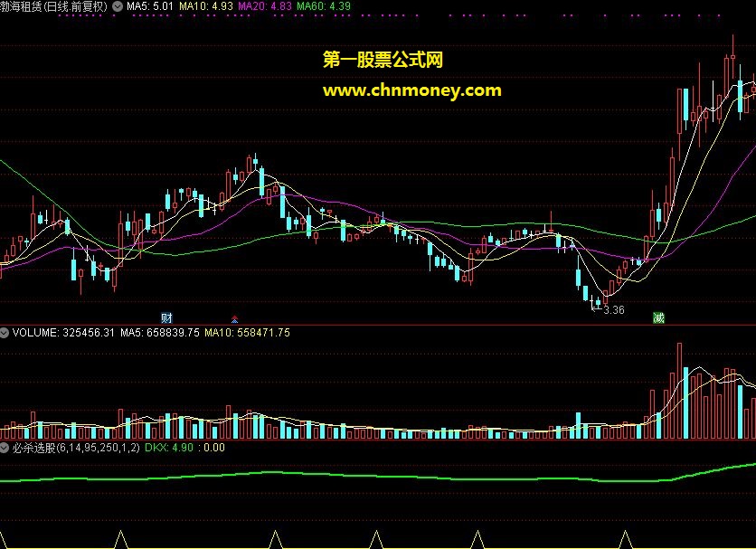Click the red-blue arrow marker icon
Image resolution: width=756 pixels, height=549 pixels.
234,319
